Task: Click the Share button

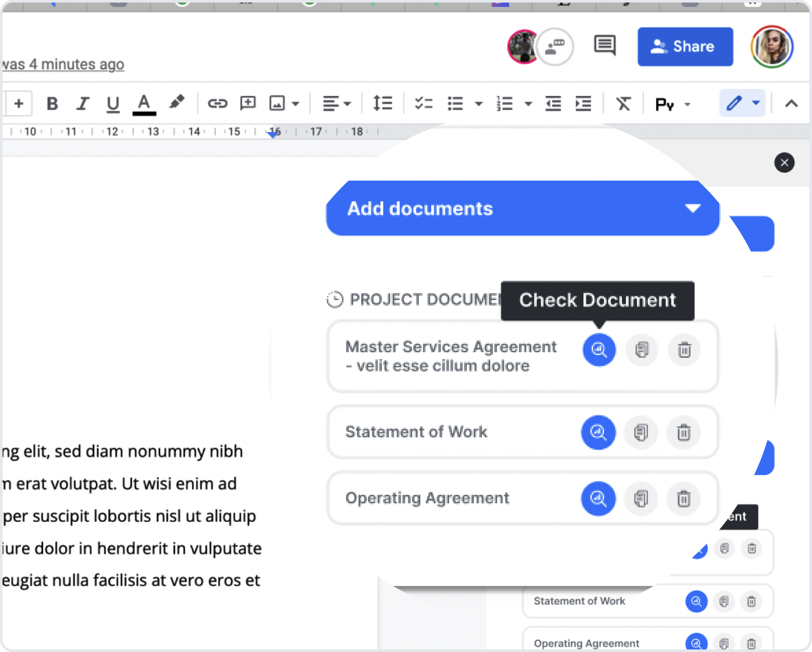Action: coord(685,47)
